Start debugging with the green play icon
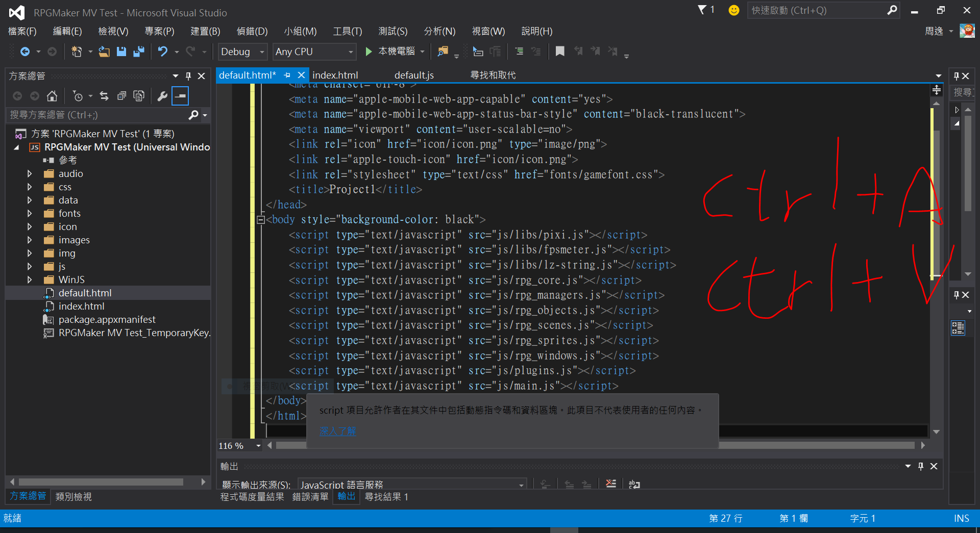The width and height of the screenshot is (980, 533). tap(369, 52)
